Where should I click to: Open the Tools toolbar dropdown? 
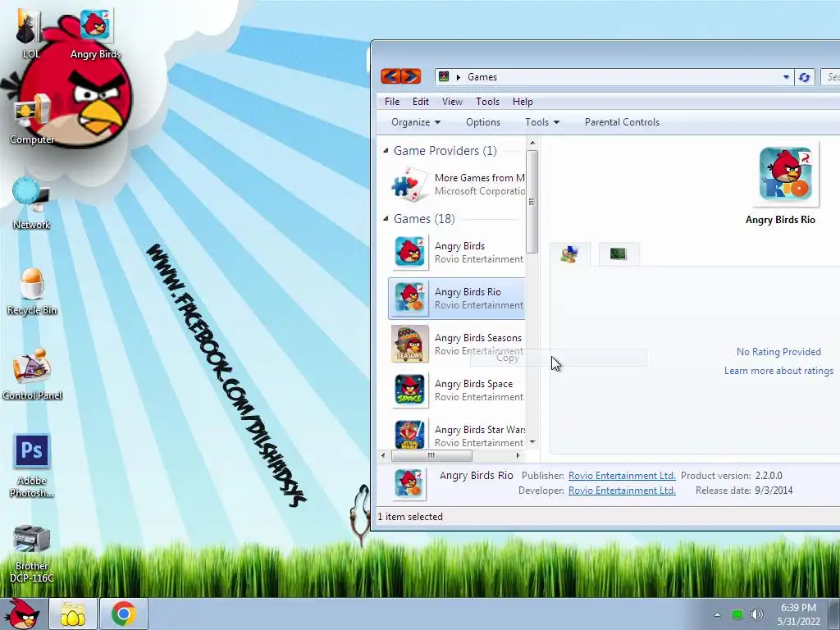pos(542,122)
